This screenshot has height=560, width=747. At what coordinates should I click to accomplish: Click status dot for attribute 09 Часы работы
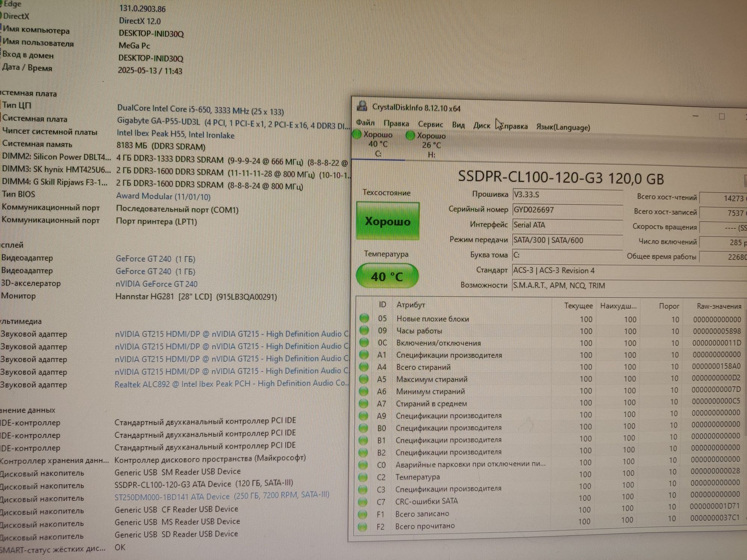point(364,330)
